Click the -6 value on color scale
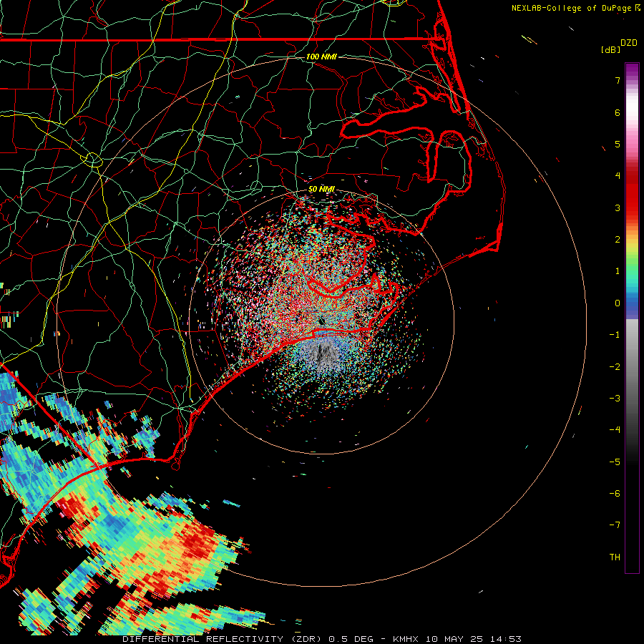This screenshot has width=644, height=644. [x=615, y=494]
